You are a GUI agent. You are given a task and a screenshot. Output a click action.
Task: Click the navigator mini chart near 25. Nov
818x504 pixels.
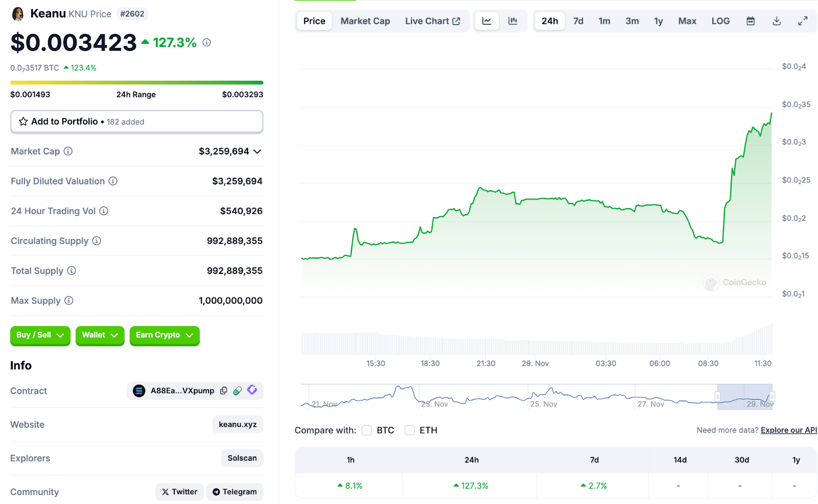[x=543, y=397]
